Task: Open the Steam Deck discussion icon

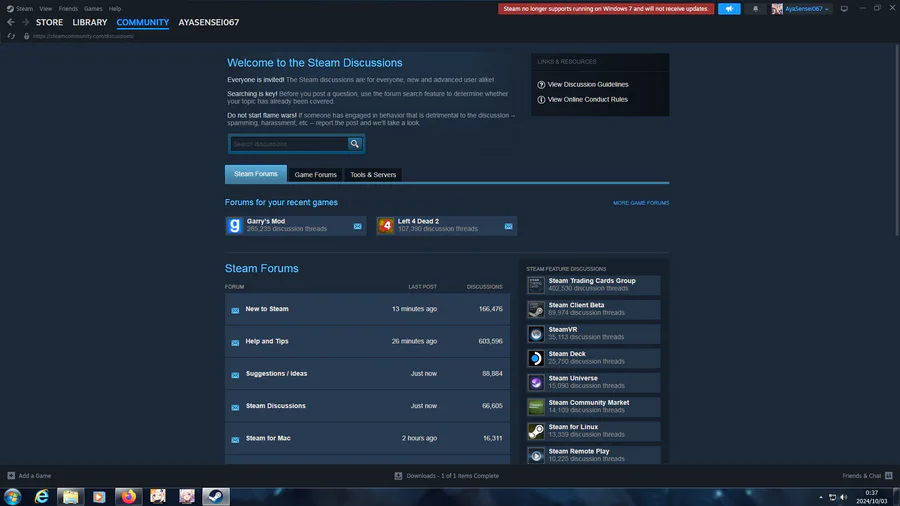Action: 536,358
